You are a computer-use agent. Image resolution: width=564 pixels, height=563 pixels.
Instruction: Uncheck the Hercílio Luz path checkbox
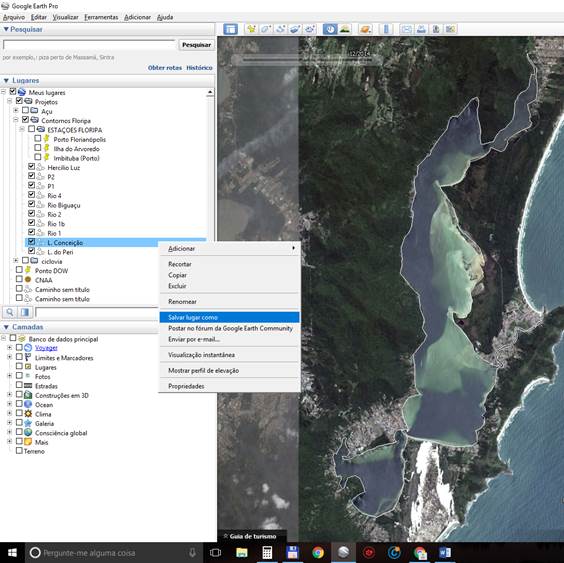tap(31, 166)
